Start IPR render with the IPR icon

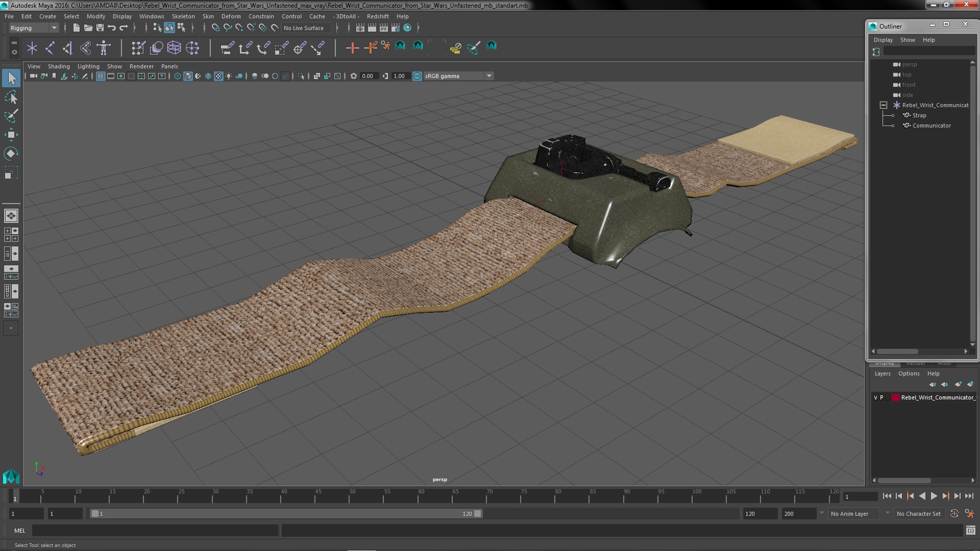[384, 28]
